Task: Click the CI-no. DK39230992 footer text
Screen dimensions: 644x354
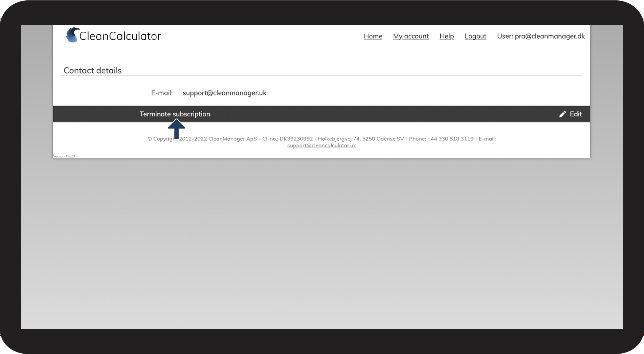Action: [288, 139]
